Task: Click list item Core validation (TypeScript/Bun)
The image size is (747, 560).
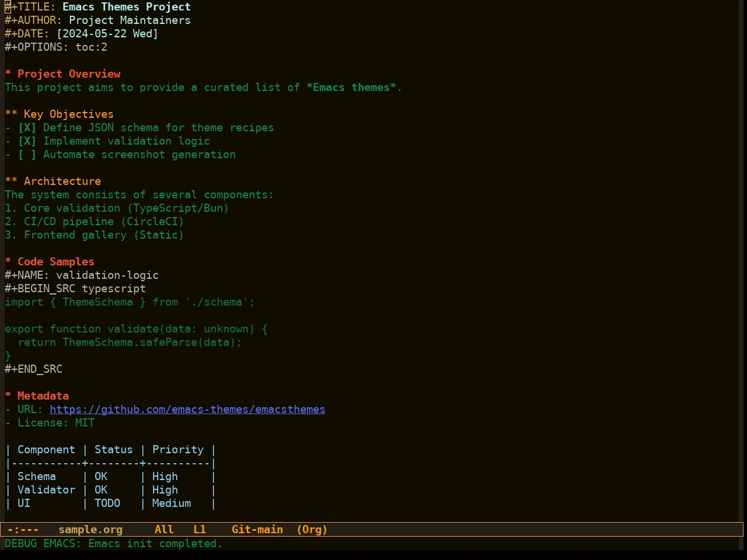Action: coord(117,208)
